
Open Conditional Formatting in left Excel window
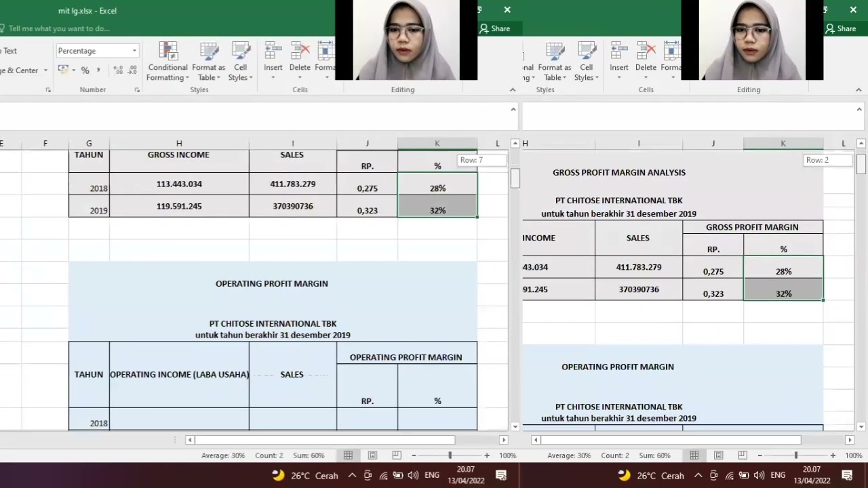pyautogui.click(x=168, y=61)
